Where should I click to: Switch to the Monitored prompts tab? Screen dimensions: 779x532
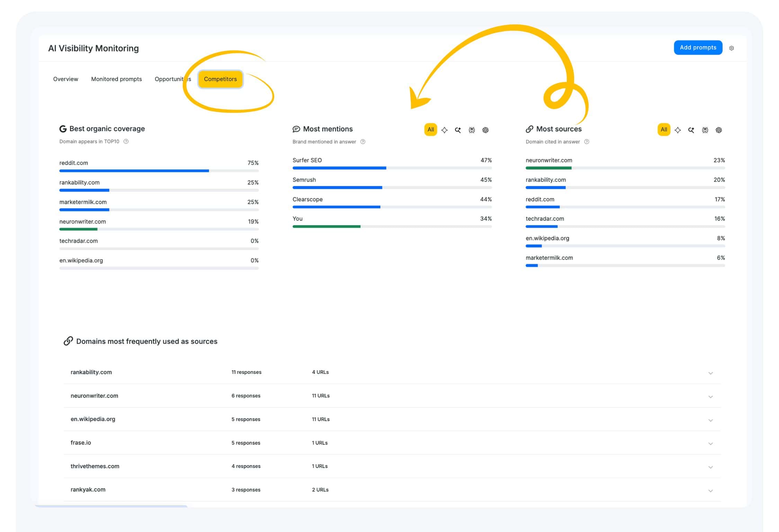116,79
